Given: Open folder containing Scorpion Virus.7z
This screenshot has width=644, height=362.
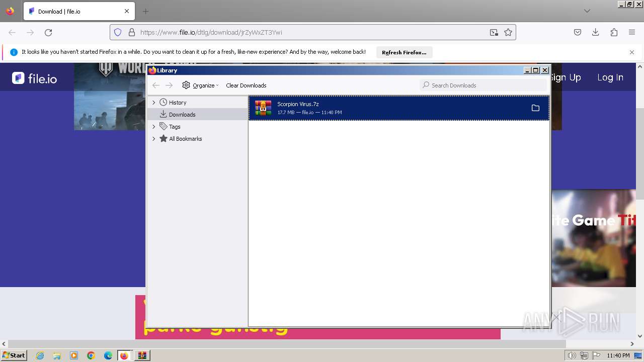Looking at the screenshot, I should [535, 108].
